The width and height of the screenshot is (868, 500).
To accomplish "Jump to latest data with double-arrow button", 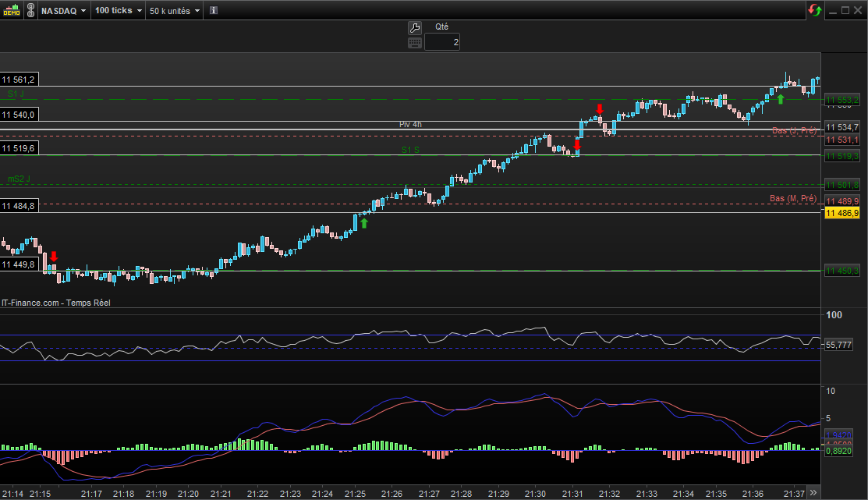I will 813,493.
